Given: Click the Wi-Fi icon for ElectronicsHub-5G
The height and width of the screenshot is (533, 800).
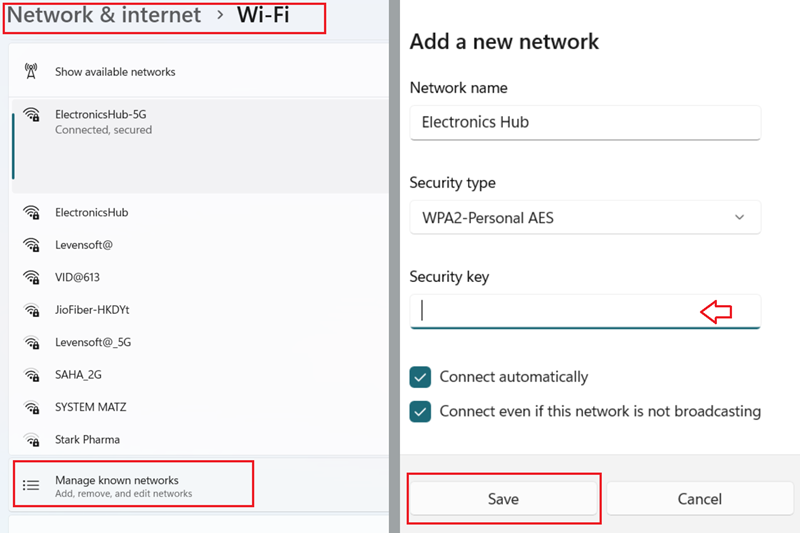Looking at the screenshot, I should point(32,115).
